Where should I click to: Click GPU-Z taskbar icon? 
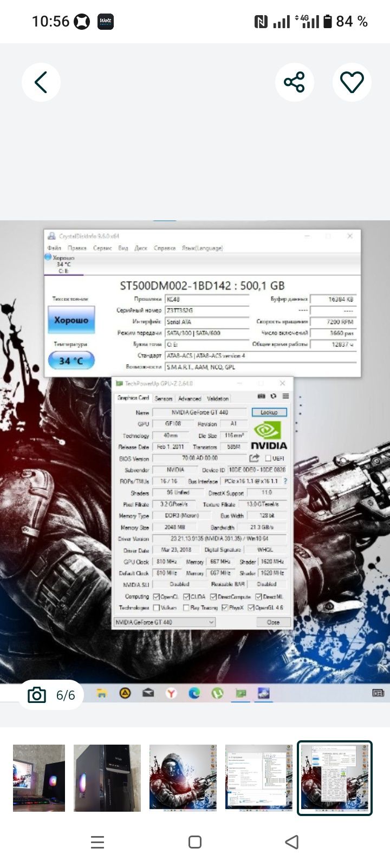(241, 693)
